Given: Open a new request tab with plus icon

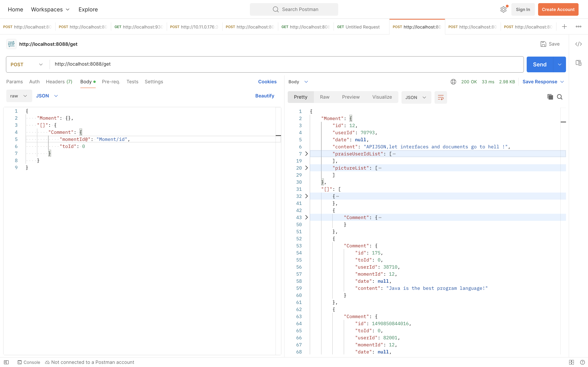Looking at the screenshot, I should click(564, 27).
